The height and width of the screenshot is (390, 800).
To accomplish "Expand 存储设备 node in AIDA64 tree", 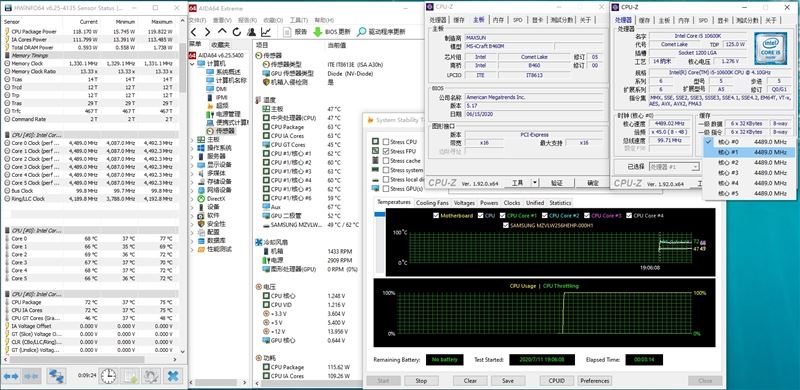I will tap(192, 181).
